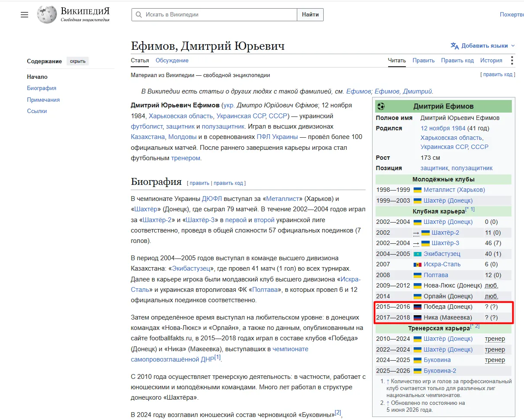Viewport: 524px width, 420px height.
Task: Open the укр. language link
Action: pos(229,105)
